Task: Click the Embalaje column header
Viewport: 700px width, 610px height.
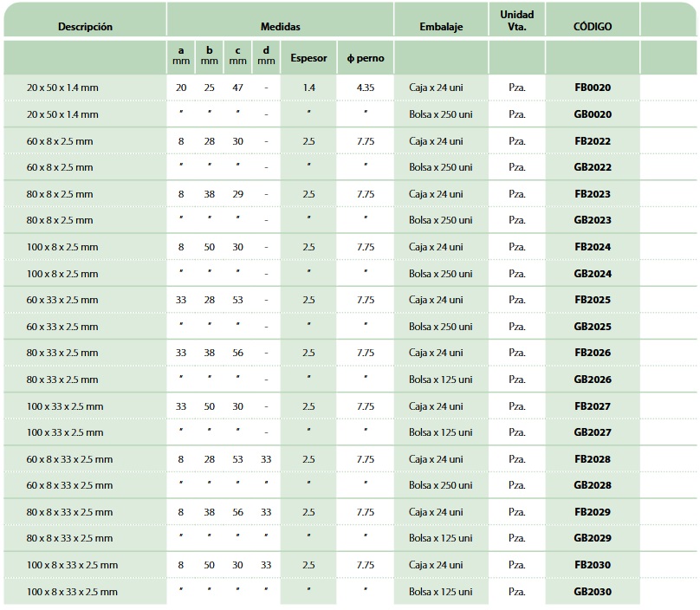Action: (x=441, y=26)
